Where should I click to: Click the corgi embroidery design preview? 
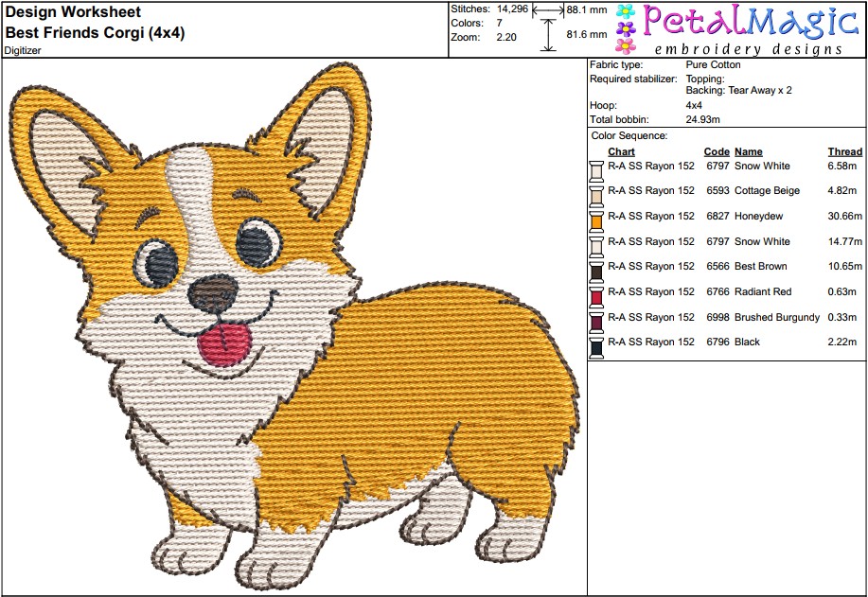click(x=293, y=326)
